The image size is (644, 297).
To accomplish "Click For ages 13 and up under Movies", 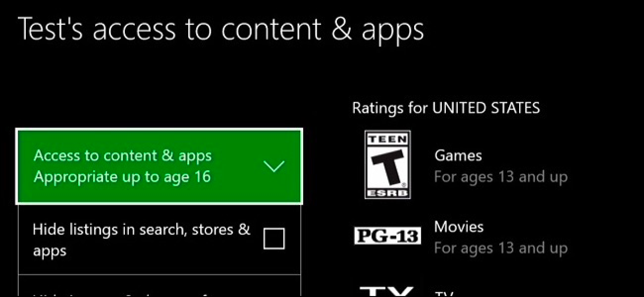I will click(x=501, y=248).
